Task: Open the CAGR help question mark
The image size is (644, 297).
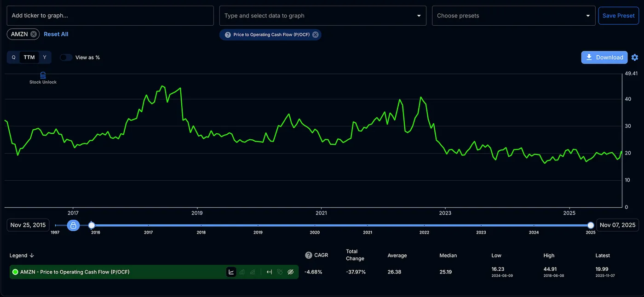Action: tap(309, 255)
